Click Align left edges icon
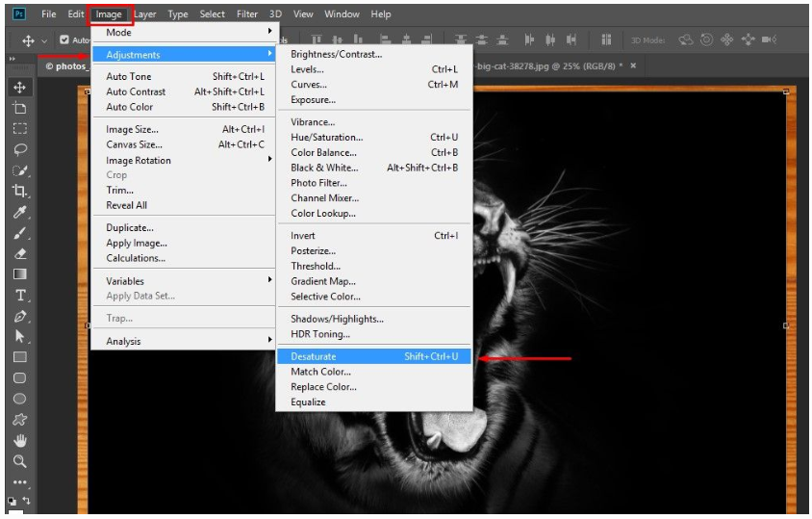812x519 pixels. pos(385,39)
